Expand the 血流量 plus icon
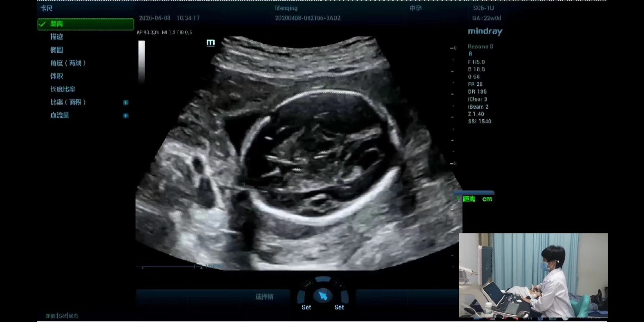The image size is (644, 322). 126,116
